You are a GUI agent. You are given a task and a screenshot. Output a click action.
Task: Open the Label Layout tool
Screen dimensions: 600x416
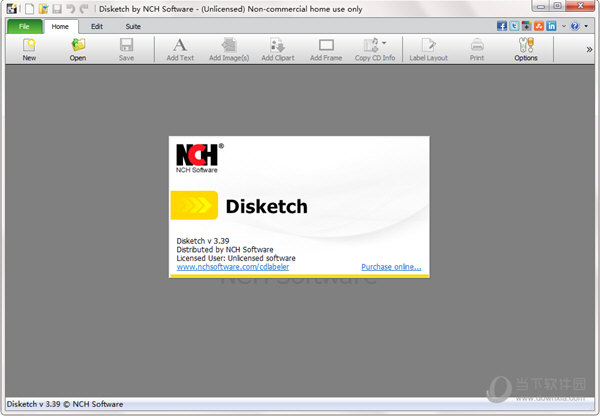429,48
